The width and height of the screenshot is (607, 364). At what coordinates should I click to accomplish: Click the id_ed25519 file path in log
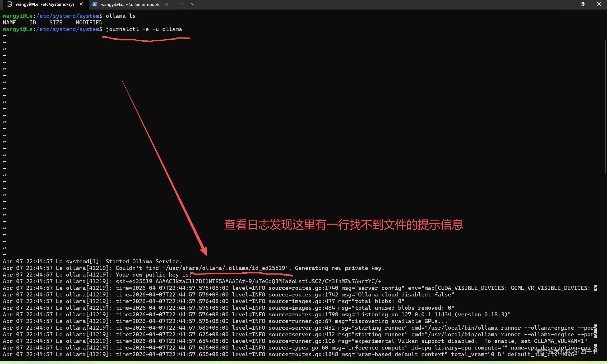coord(225,268)
